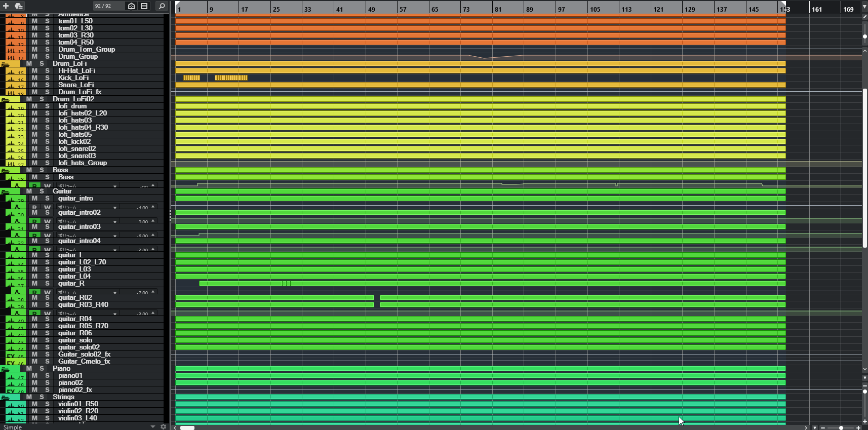
Task: Open automation parameter dropdown under guitar_intro04
Action: coord(115,250)
